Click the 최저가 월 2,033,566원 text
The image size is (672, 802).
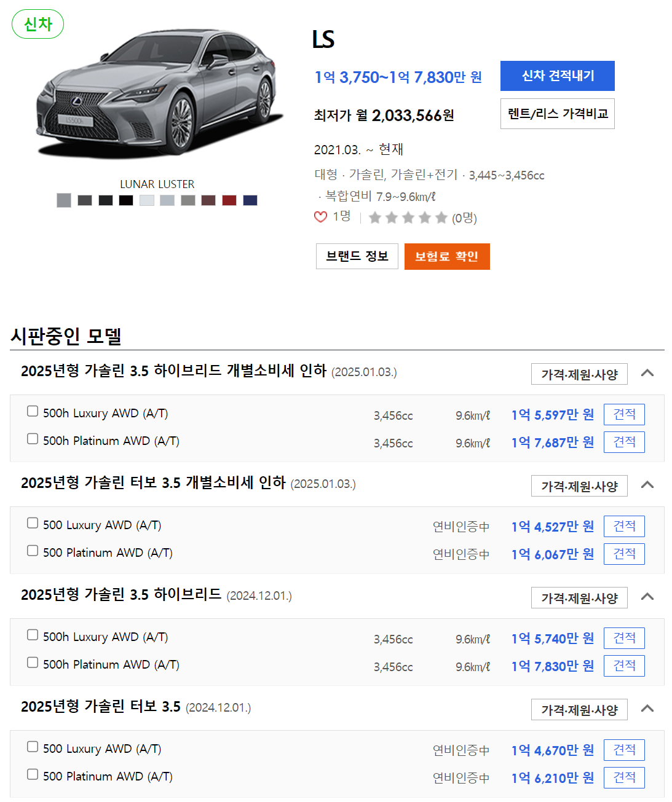[384, 116]
